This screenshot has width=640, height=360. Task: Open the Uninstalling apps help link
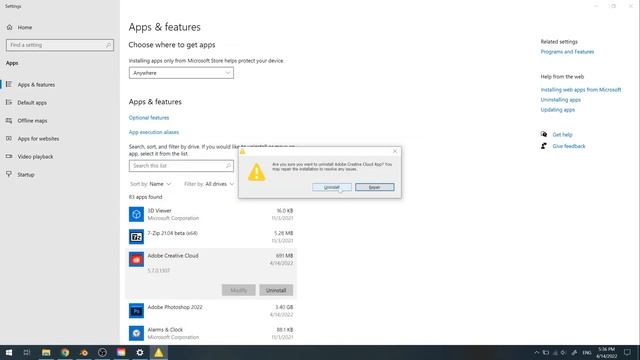(560, 100)
